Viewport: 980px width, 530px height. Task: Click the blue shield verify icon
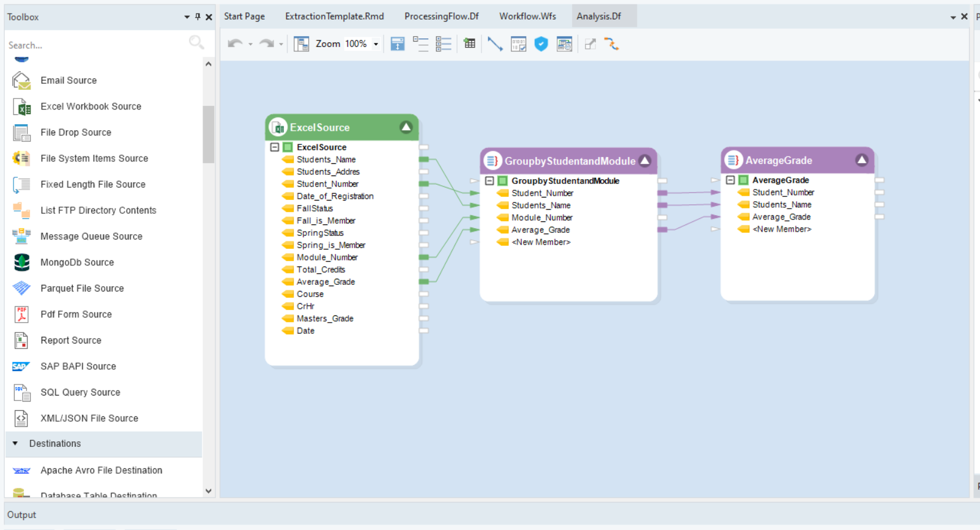[541, 44]
